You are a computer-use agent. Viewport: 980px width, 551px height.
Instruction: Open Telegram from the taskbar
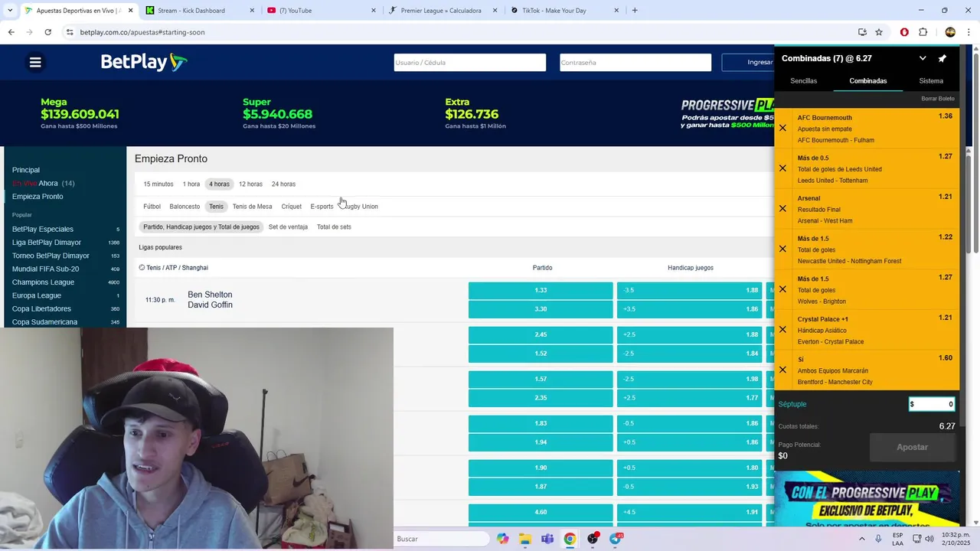[616, 540]
